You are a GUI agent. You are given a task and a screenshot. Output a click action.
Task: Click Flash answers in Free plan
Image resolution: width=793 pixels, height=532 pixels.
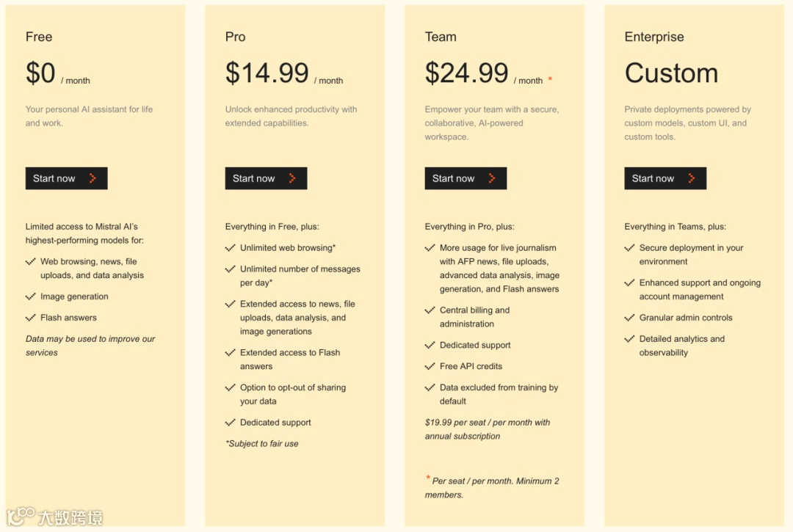68,318
